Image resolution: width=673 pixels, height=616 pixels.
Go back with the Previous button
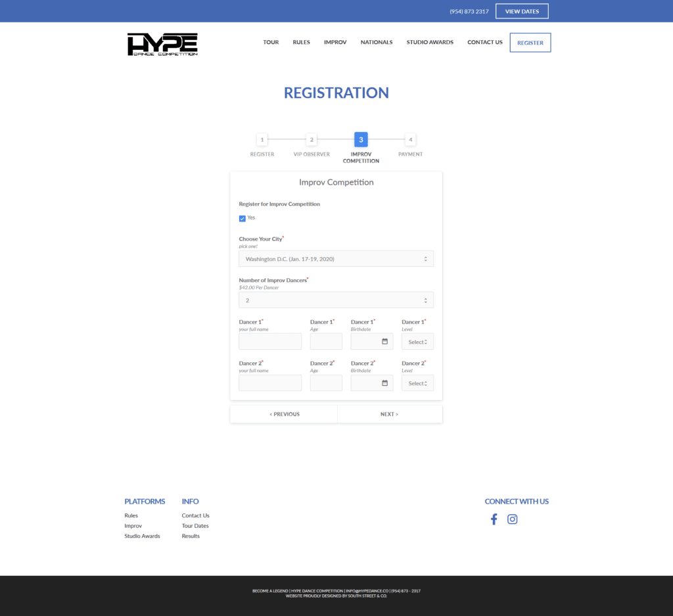click(x=284, y=414)
